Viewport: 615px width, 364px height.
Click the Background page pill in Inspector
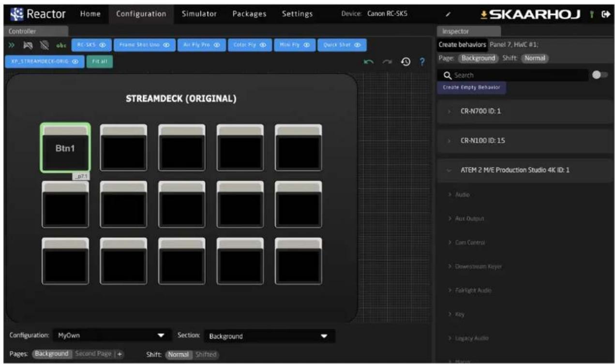pyautogui.click(x=477, y=58)
